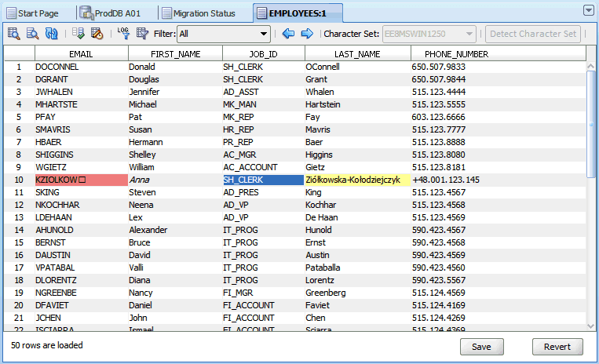Click row number 1
This screenshot has height=364, width=599.
coord(19,67)
